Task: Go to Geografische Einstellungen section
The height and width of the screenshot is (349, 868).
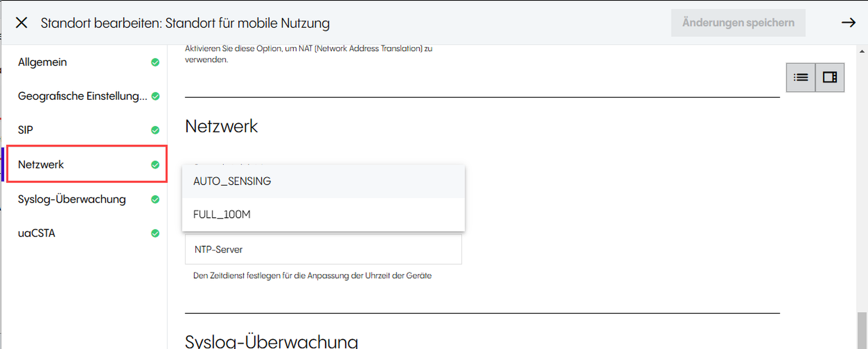Action: (82, 96)
